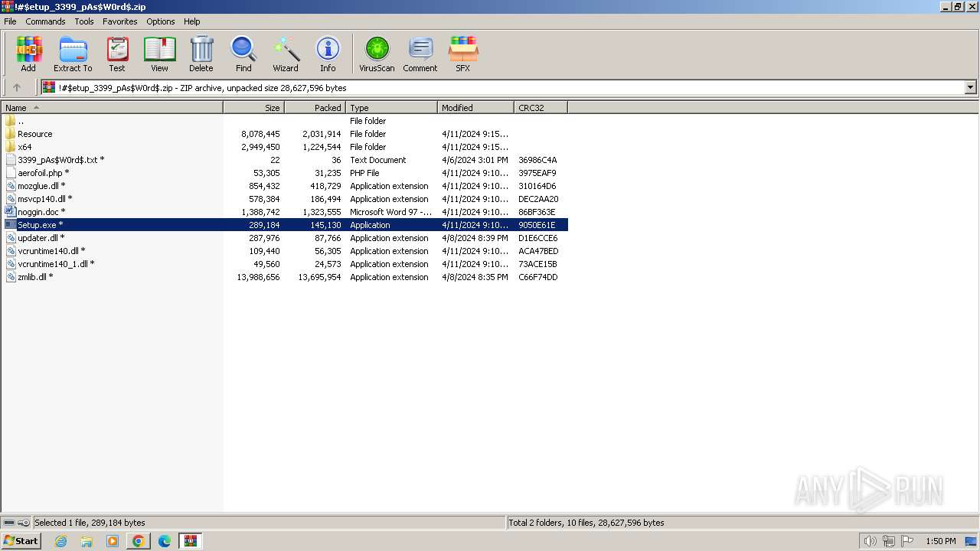Open the Commands menu
The width and height of the screenshot is (980, 551).
pos(45,21)
